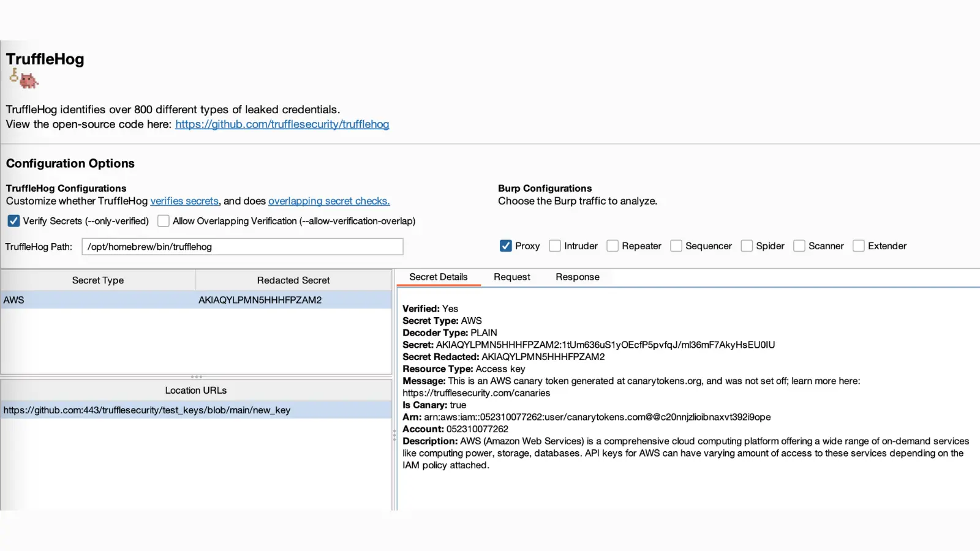Sort by Secret Type column header
980x551 pixels.
(x=98, y=280)
